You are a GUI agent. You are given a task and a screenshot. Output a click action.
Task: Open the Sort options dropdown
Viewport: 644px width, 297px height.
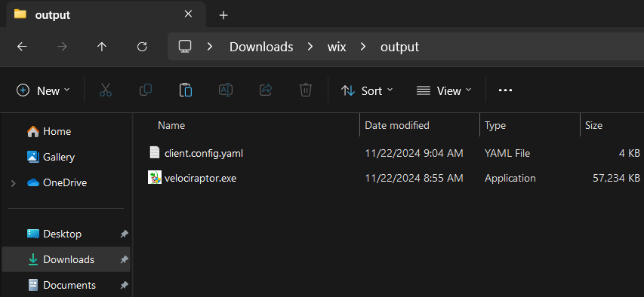click(x=367, y=90)
